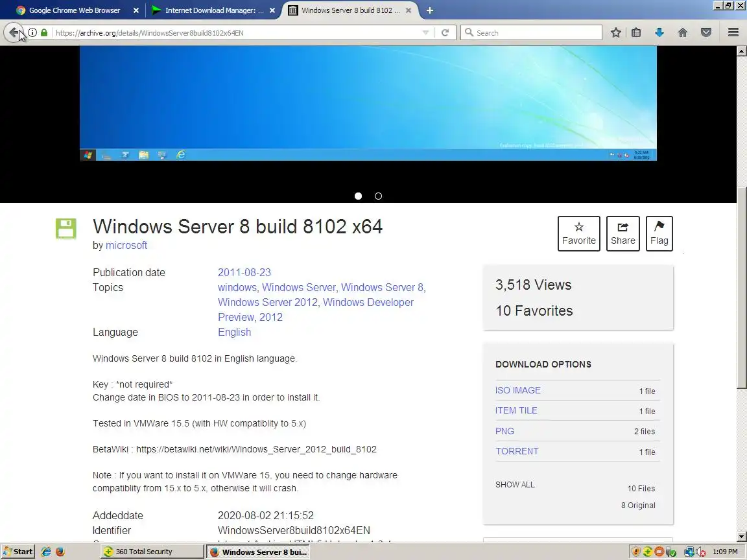Click the Favorite star button
747x560 pixels.
coord(579,233)
